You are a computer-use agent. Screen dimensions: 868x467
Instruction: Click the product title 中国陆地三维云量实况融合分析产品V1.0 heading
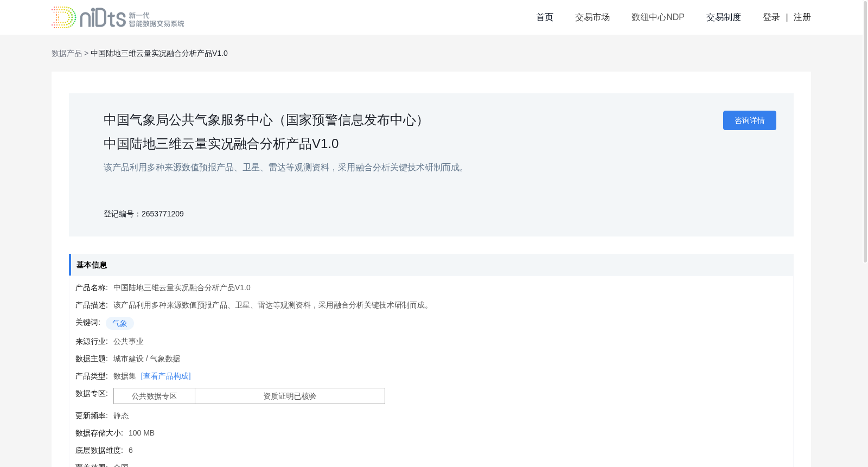tap(221, 144)
